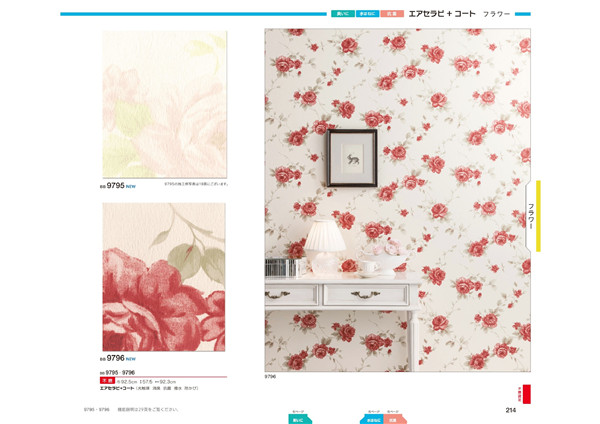Screen dimensions: 600x424
Task: Click the red label badge beside 92.5cm
Action: click(108, 381)
